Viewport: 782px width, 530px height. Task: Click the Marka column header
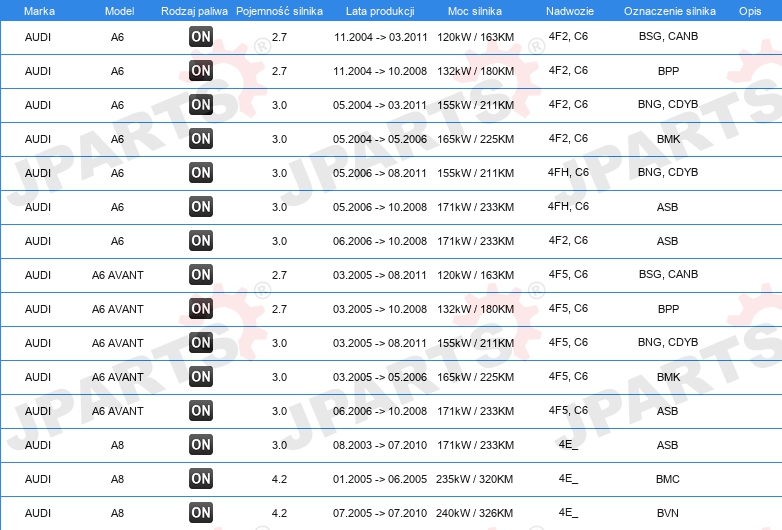[39, 11]
